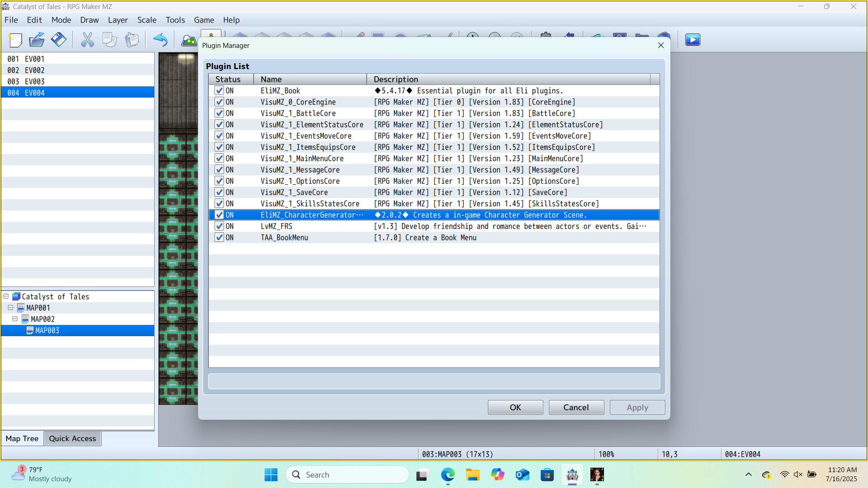The image size is (868, 488).
Task: Click the Description column header
Action: click(x=509, y=79)
